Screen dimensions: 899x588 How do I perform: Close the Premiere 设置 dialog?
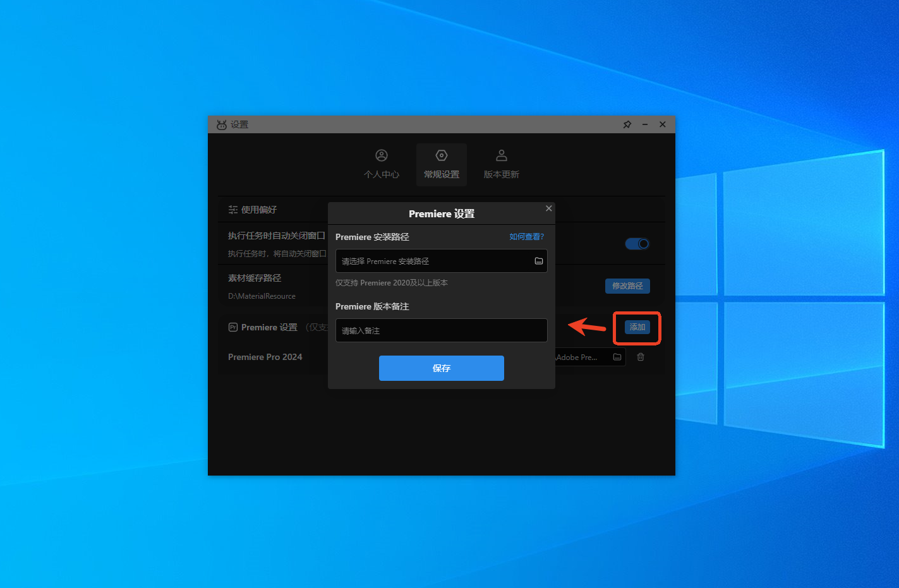pos(548,208)
